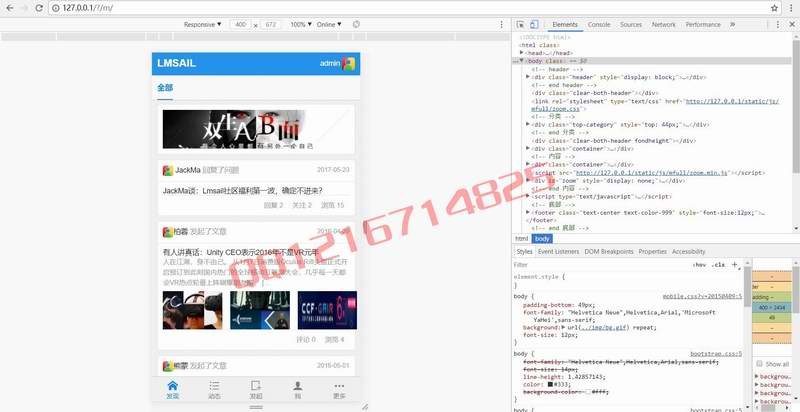The height and width of the screenshot is (412, 800).
Task: Switch to the Sources tab
Action: (631, 24)
